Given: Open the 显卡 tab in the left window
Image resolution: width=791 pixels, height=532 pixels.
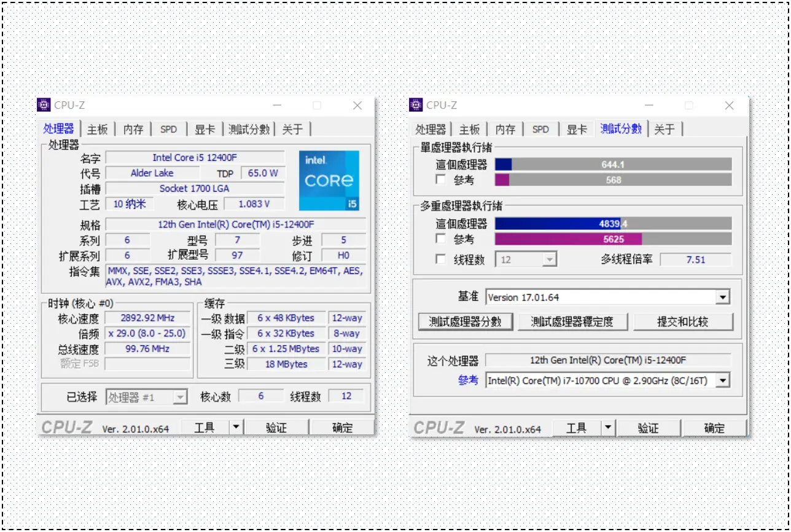Looking at the screenshot, I should [x=205, y=129].
